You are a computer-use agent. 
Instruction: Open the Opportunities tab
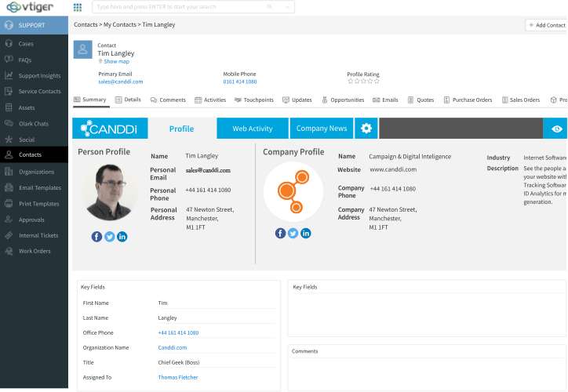tap(343, 100)
